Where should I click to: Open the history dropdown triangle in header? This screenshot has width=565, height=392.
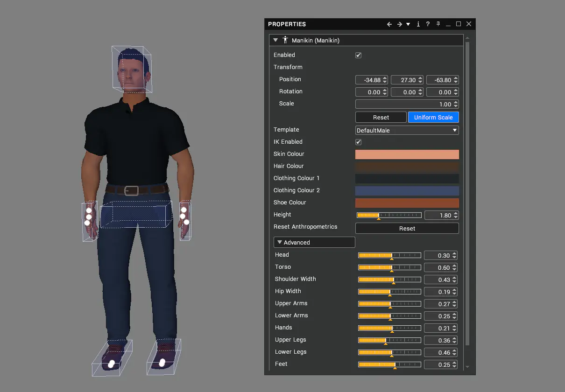pos(408,24)
